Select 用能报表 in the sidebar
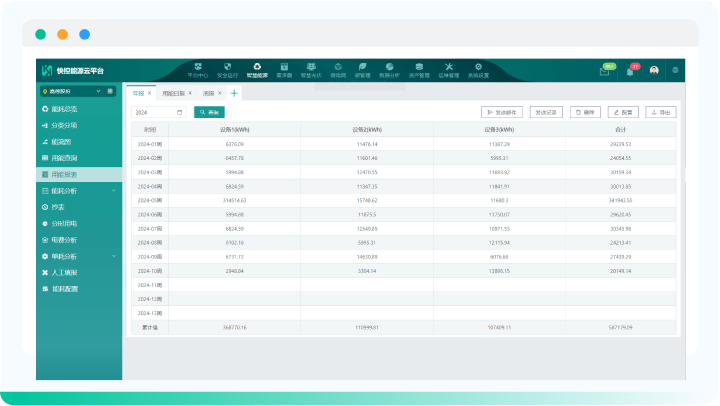720x406 pixels. pos(79,175)
